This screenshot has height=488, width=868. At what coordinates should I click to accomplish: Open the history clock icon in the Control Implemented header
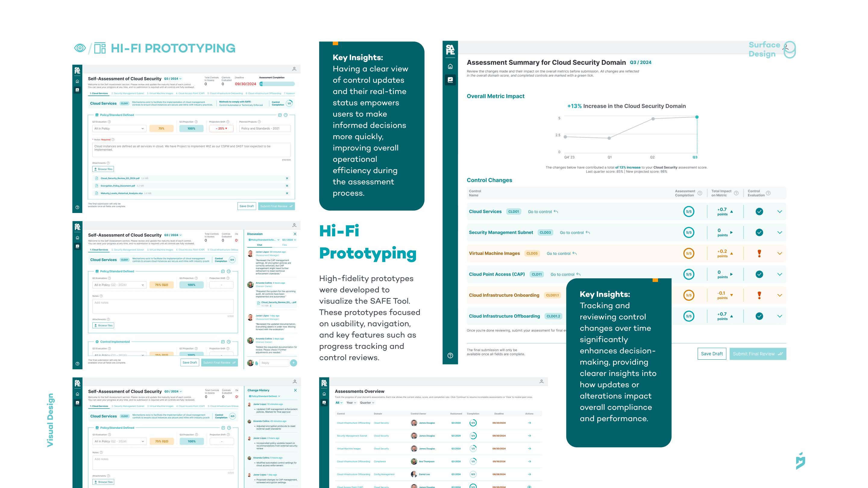228,342
